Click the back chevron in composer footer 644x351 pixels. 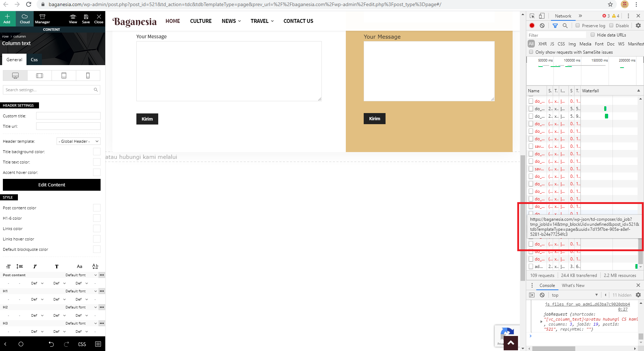tap(5, 344)
